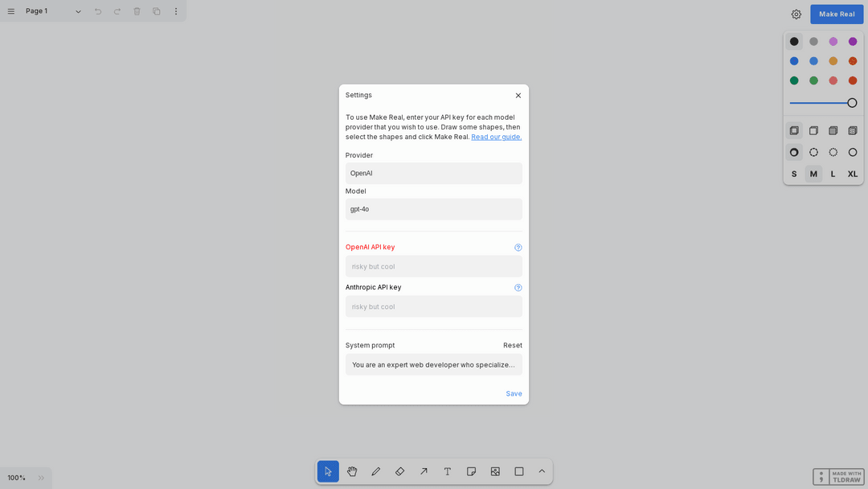
Task: Select the second fill style option
Action: point(813,131)
